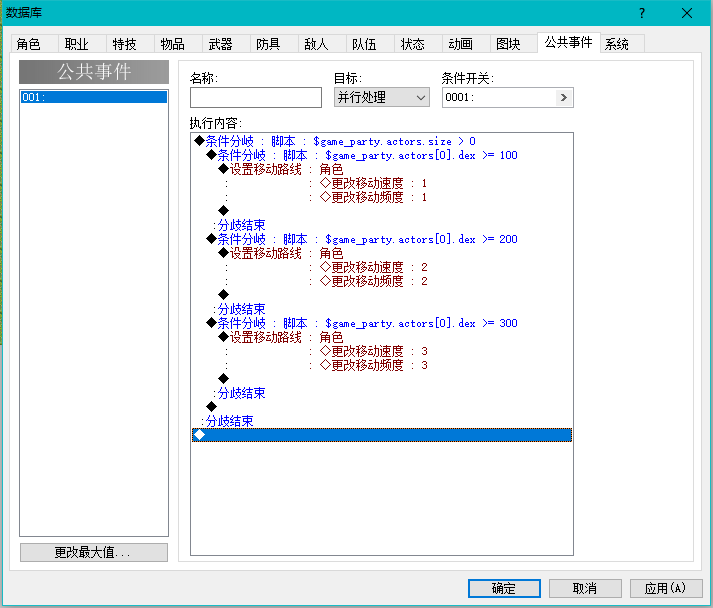Switch to the 图块 tab
The height and width of the screenshot is (608, 713).
[514, 44]
